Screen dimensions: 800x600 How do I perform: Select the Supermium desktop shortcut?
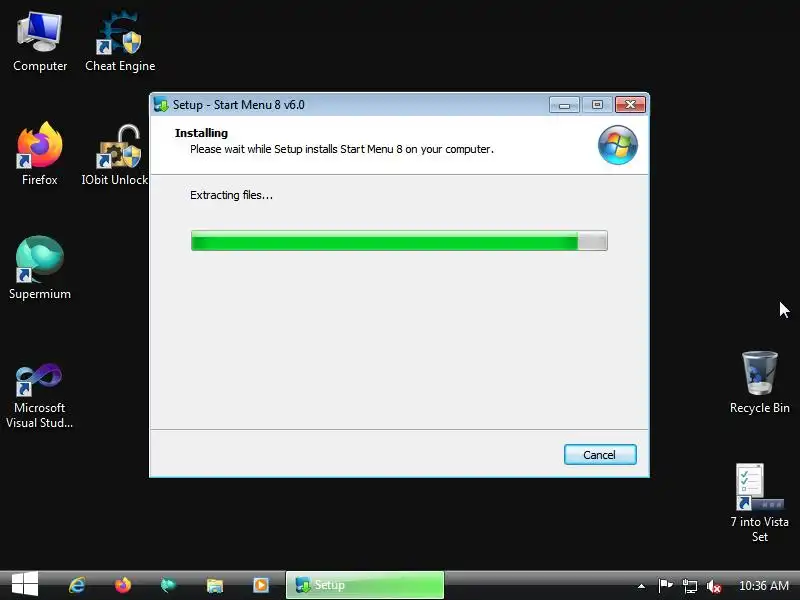tap(40, 268)
